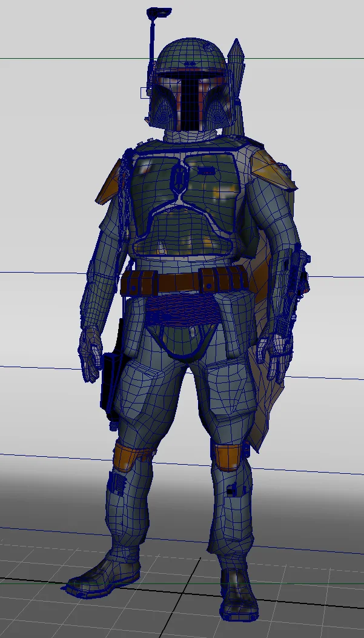Select the black holstered pistol at the thigh
Viewport: 364px width, 638px height.
[x=111, y=385]
